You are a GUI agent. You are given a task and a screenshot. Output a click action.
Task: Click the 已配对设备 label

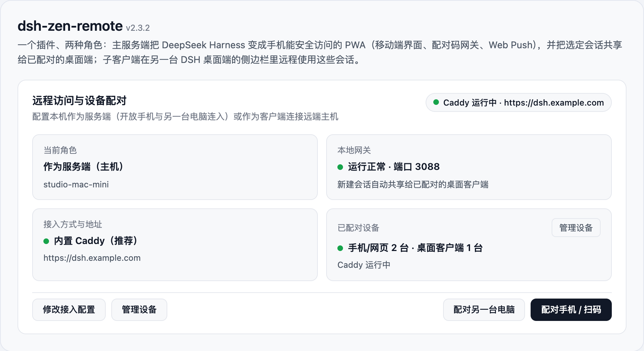358,228
